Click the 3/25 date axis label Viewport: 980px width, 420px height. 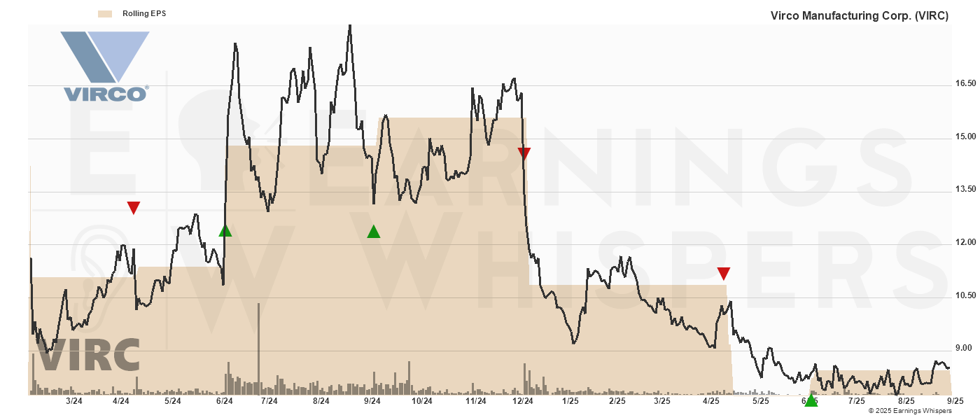pyautogui.click(x=661, y=401)
